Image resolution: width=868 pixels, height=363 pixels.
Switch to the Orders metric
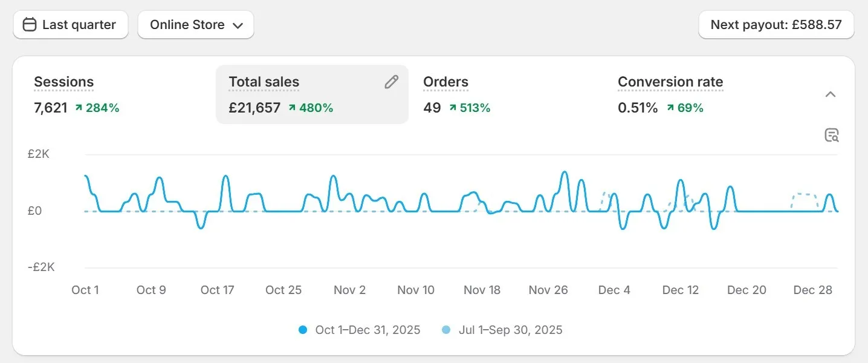(445, 82)
